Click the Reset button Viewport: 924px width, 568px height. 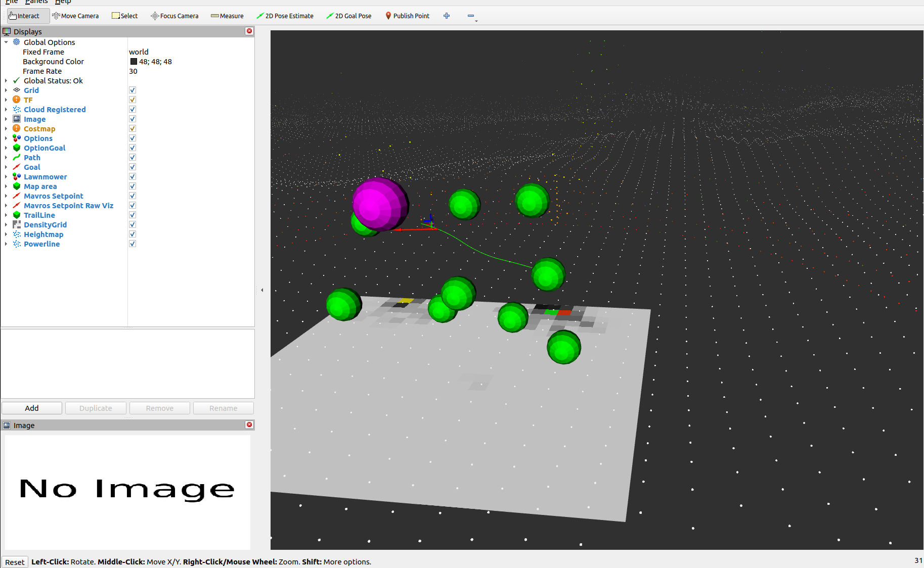coord(15,562)
